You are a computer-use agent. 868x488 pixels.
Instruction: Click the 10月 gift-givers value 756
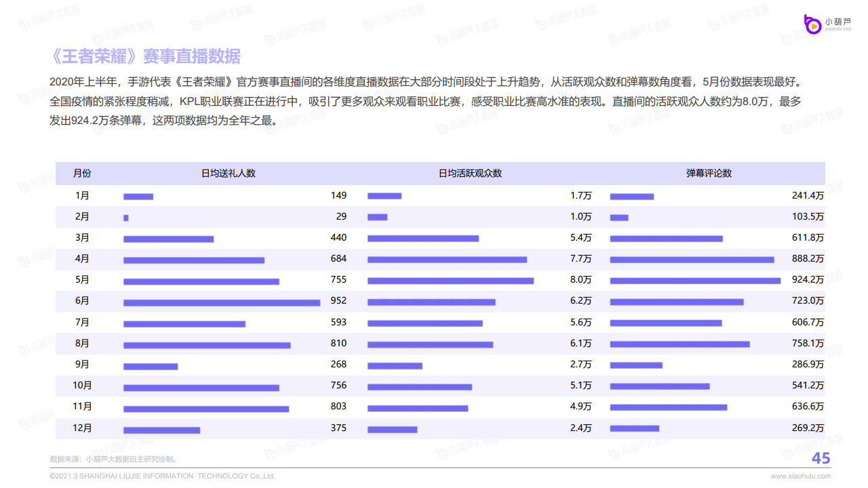point(338,386)
